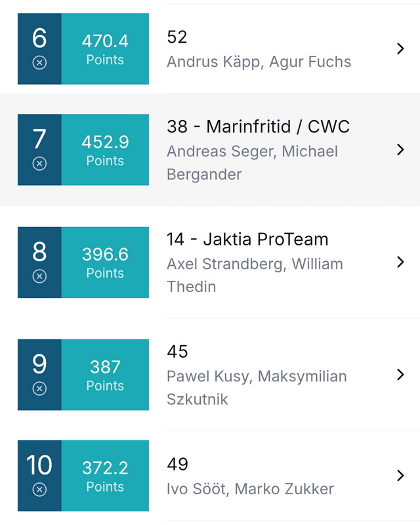Tap the 372.2 Points score box
The height and width of the screenshot is (525, 420).
click(x=105, y=475)
